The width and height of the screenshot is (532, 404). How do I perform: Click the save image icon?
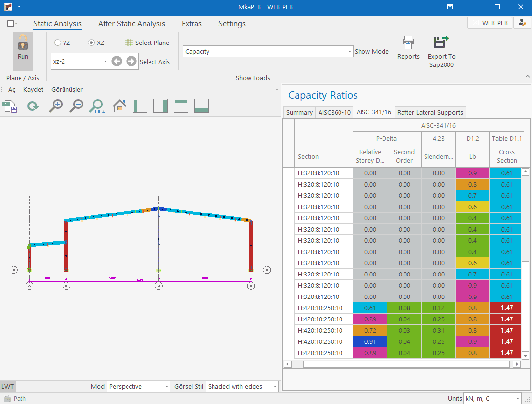[11, 106]
